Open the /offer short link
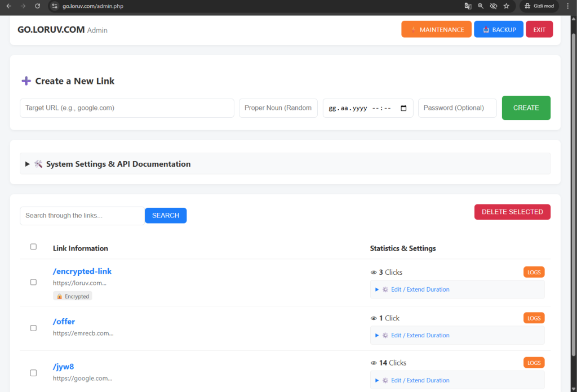577x392 pixels. (x=64, y=322)
